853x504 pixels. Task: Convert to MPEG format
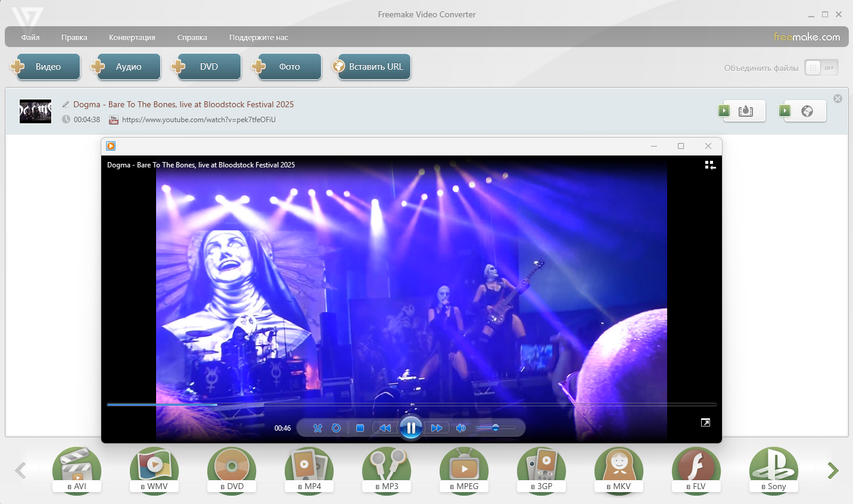tap(464, 470)
